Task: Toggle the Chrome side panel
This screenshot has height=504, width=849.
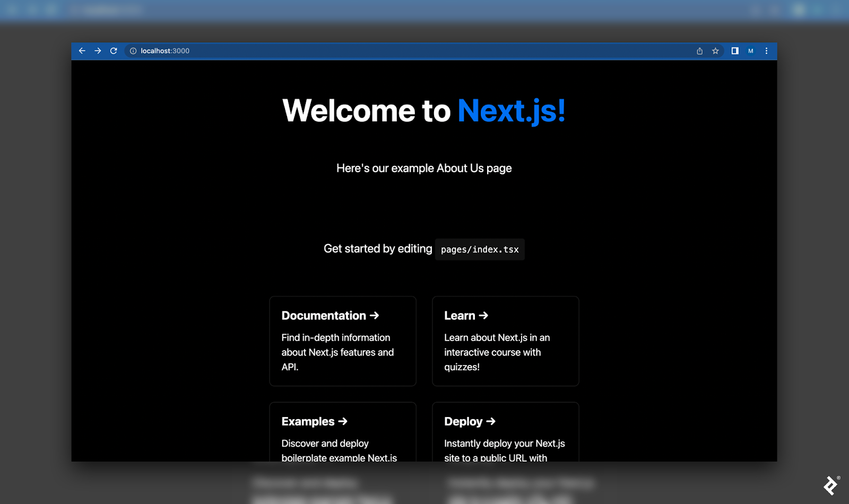Action: [x=734, y=51]
